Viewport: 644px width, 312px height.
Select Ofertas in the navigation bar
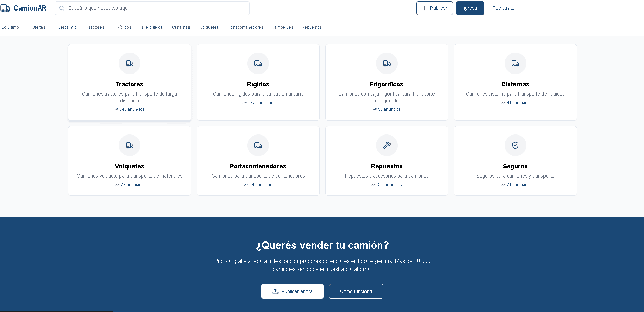(39, 27)
